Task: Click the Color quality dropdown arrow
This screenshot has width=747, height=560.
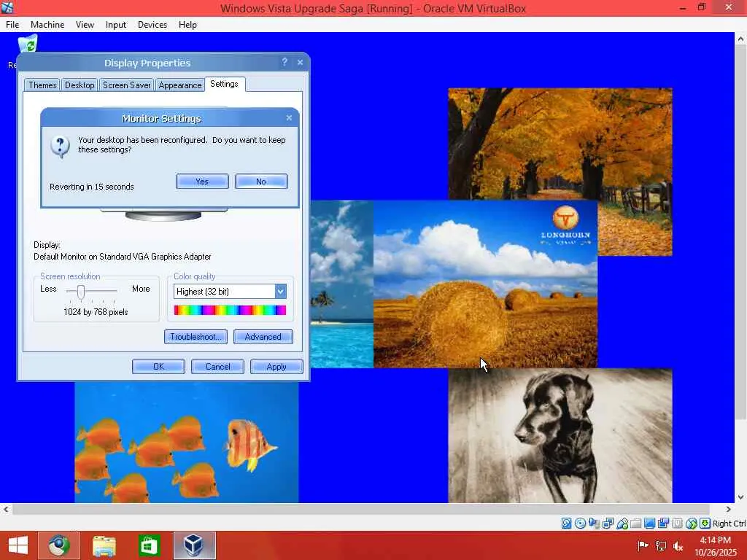Action: (281, 292)
